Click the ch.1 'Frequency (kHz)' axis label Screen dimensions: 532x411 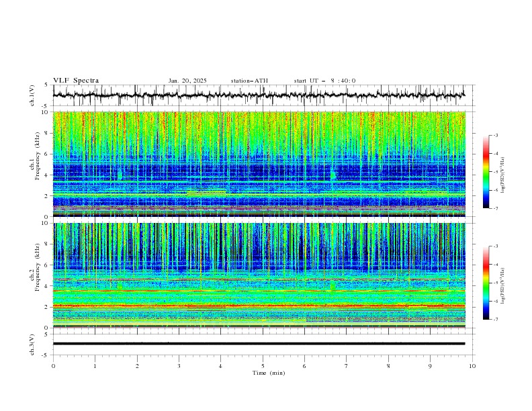37,156
